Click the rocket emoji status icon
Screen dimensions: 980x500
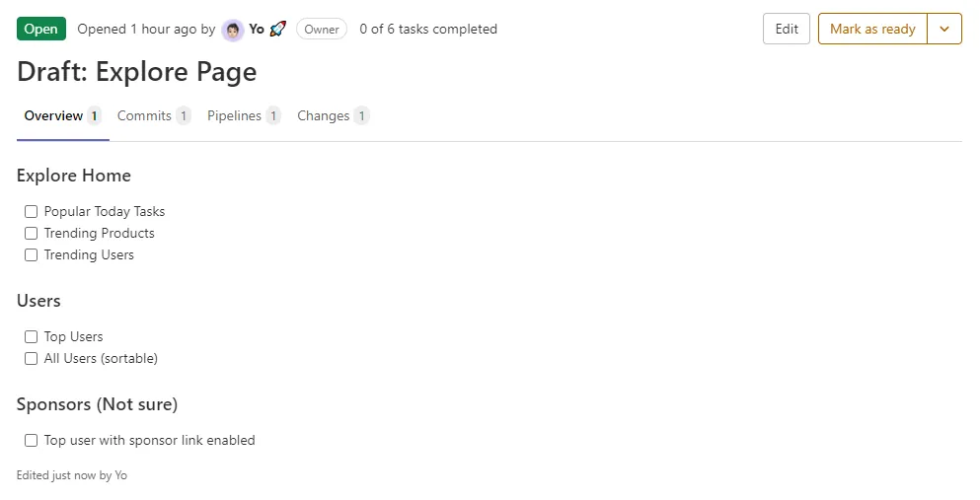pyautogui.click(x=277, y=30)
